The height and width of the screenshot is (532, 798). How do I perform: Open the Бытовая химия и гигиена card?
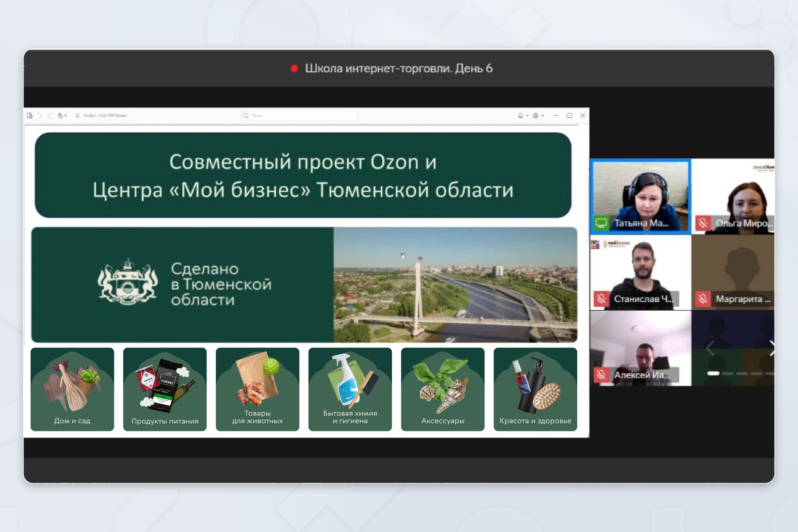point(350,389)
